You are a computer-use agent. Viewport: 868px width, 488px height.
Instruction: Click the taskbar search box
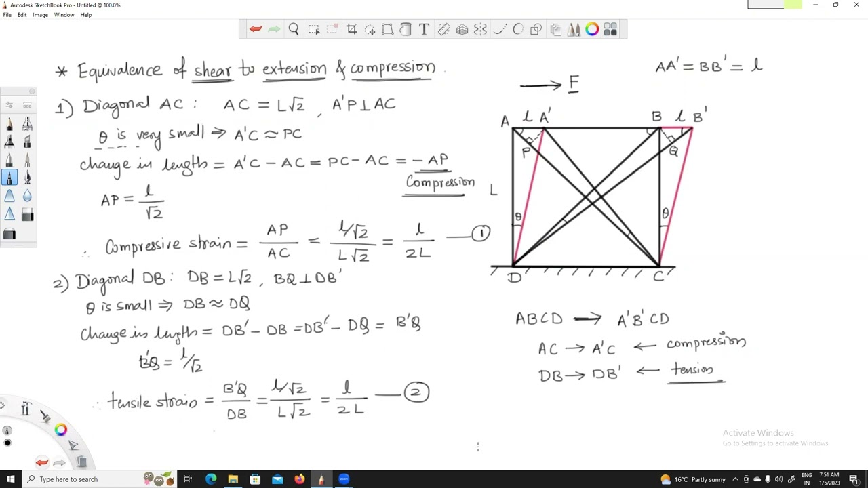(100, 479)
